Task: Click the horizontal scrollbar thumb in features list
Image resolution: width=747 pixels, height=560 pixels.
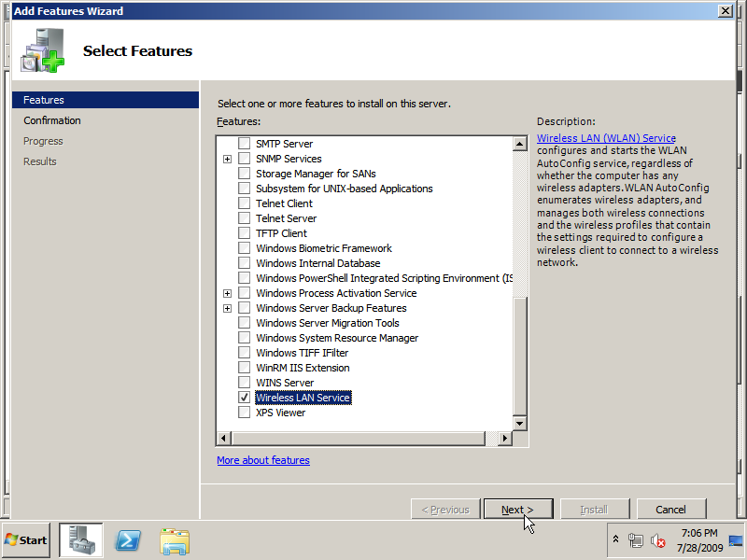Action: [x=358, y=438]
